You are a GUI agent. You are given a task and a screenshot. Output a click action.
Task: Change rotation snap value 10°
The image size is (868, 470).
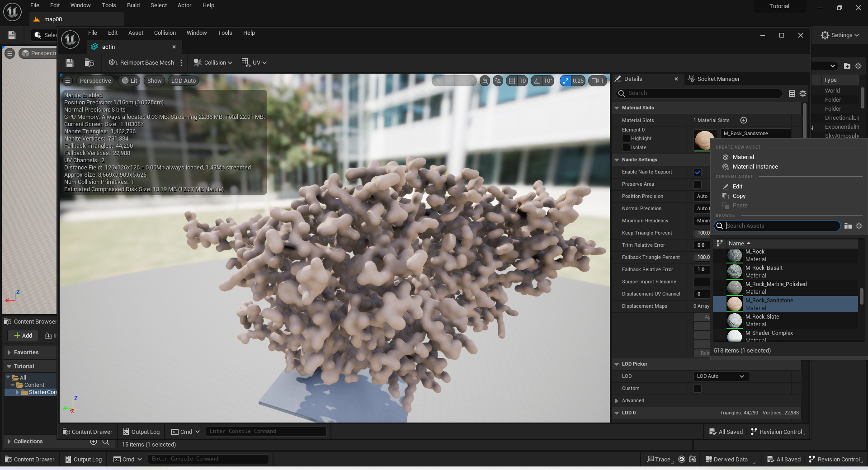[x=548, y=81]
